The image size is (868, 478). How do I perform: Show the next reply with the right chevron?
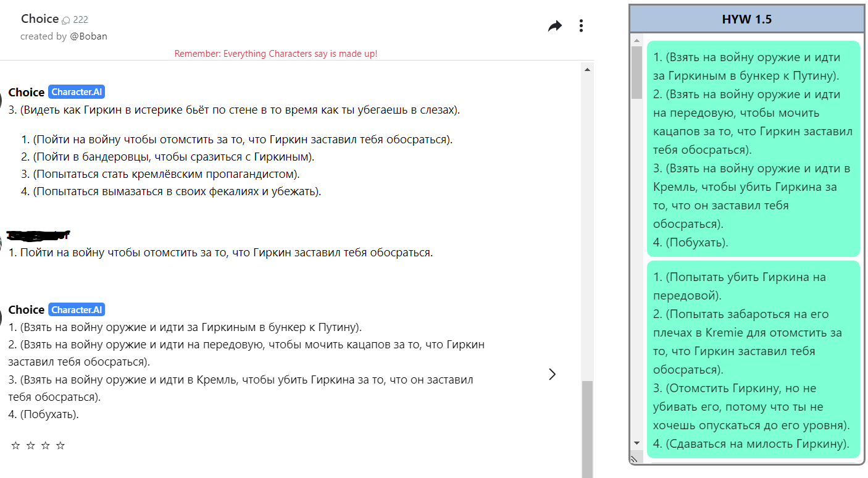(553, 374)
